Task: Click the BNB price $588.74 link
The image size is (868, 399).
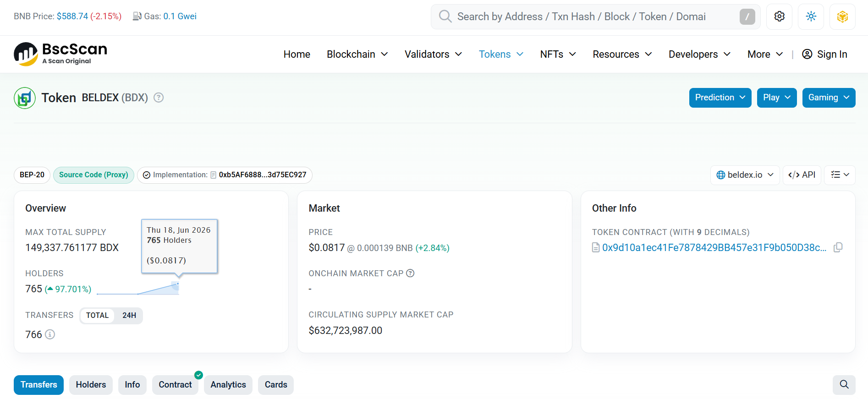Action: 72,16
